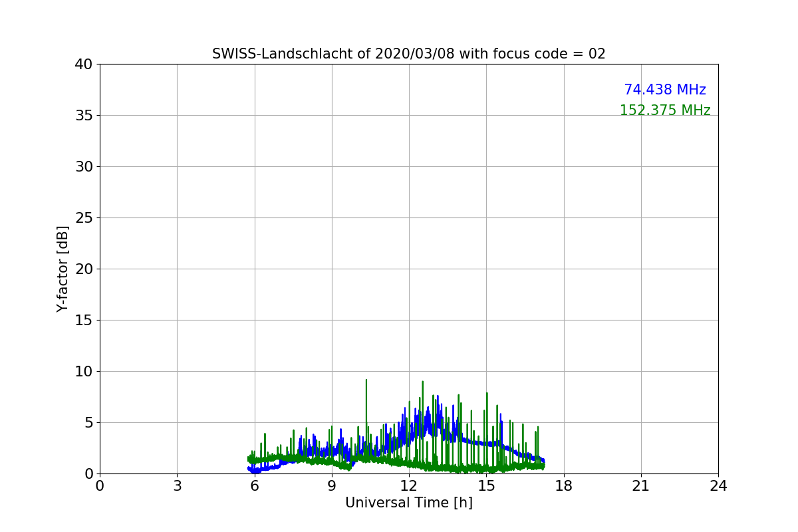Click x-axis tick label 24
The image size is (798, 532).
click(718, 486)
